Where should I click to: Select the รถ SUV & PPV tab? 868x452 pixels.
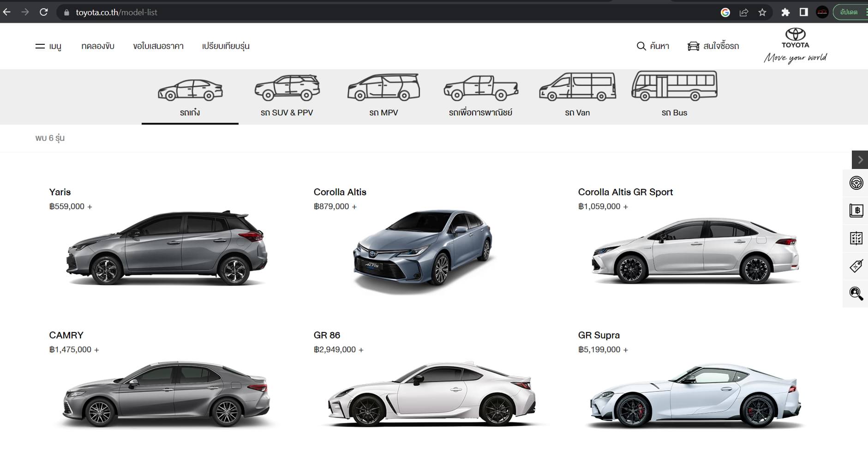(x=287, y=97)
